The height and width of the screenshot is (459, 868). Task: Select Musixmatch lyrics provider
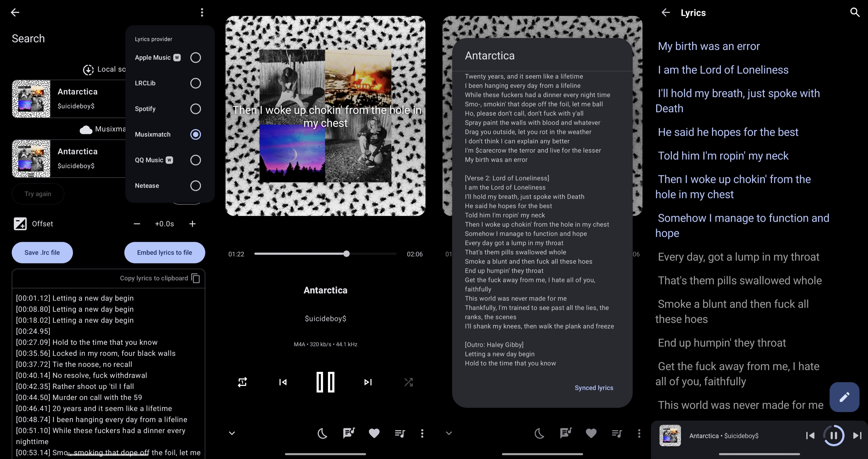(195, 134)
